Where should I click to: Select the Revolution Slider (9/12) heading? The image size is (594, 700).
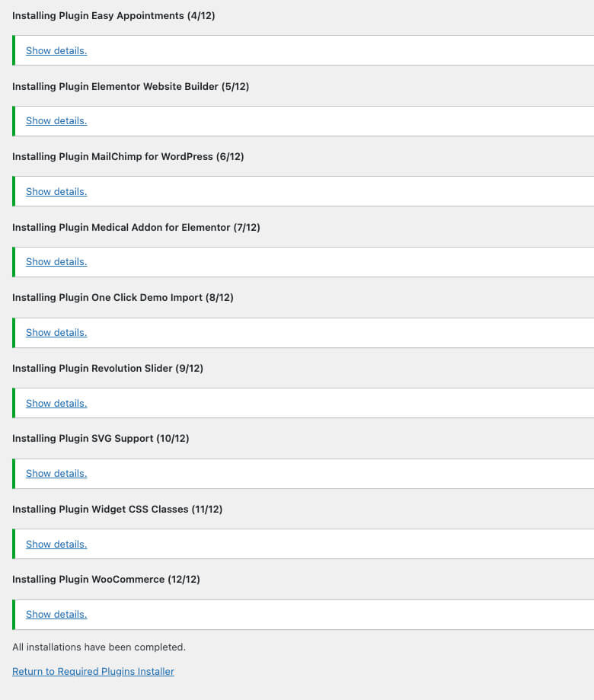click(107, 368)
